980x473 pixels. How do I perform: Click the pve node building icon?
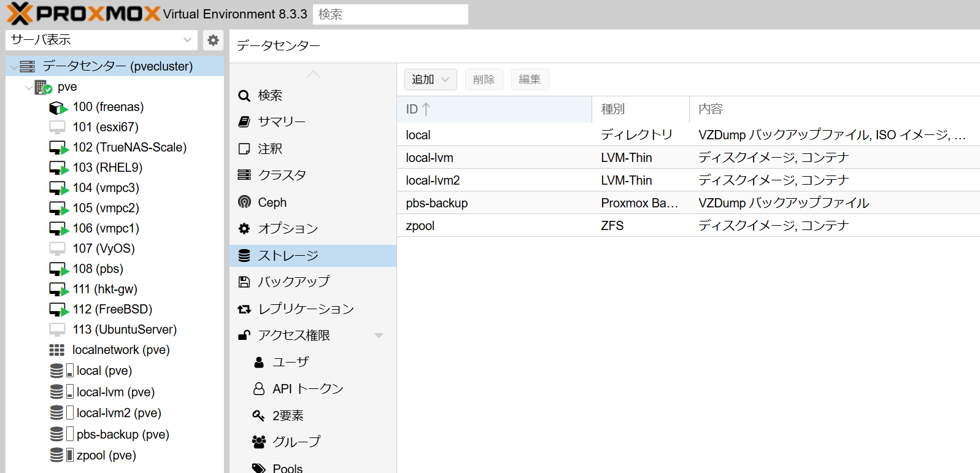pyautogui.click(x=43, y=87)
